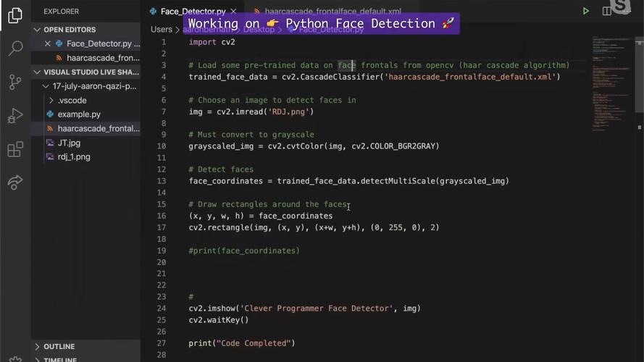The image size is (644, 362).
Task: Expand the Outline section
Action: [37, 346]
